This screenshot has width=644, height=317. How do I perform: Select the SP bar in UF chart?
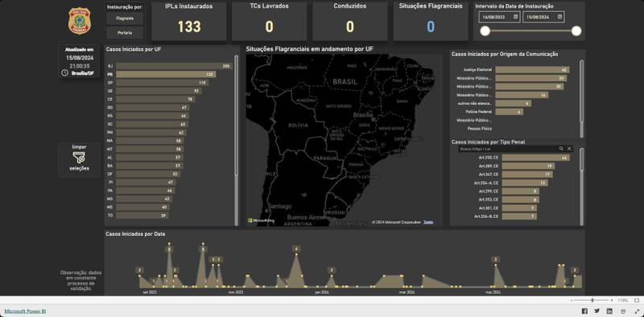(x=162, y=83)
